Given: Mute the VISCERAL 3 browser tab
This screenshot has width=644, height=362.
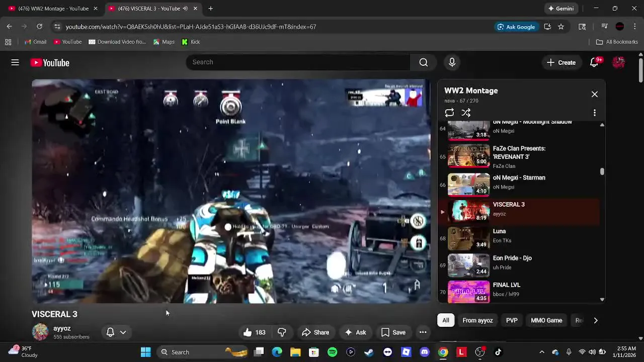Looking at the screenshot, I should tap(185, 9).
